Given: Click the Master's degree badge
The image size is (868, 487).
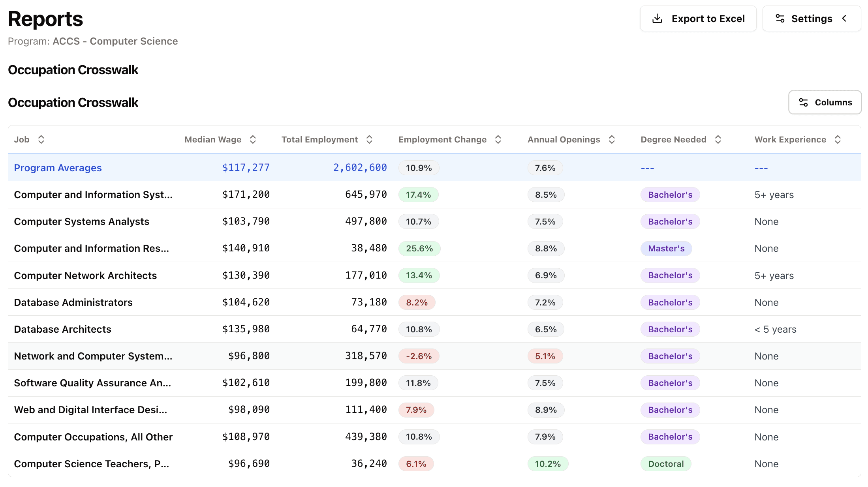Looking at the screenshot, I should (666, 249).
